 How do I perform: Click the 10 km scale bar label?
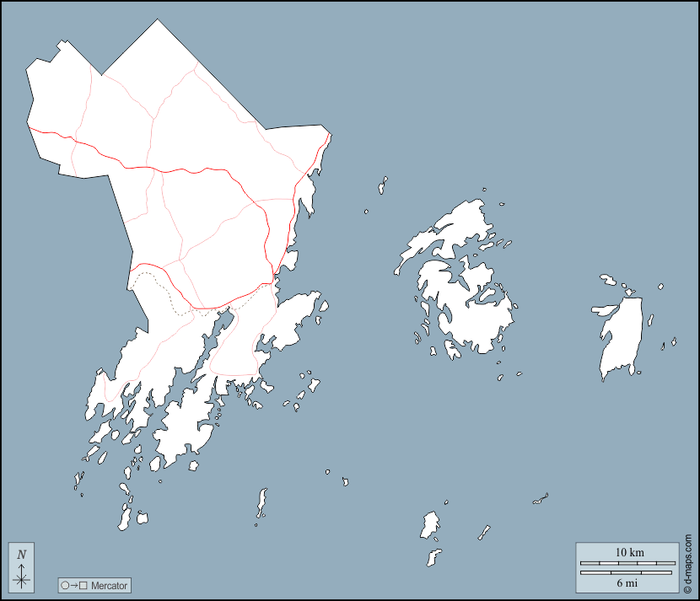[x=629, y=552]
